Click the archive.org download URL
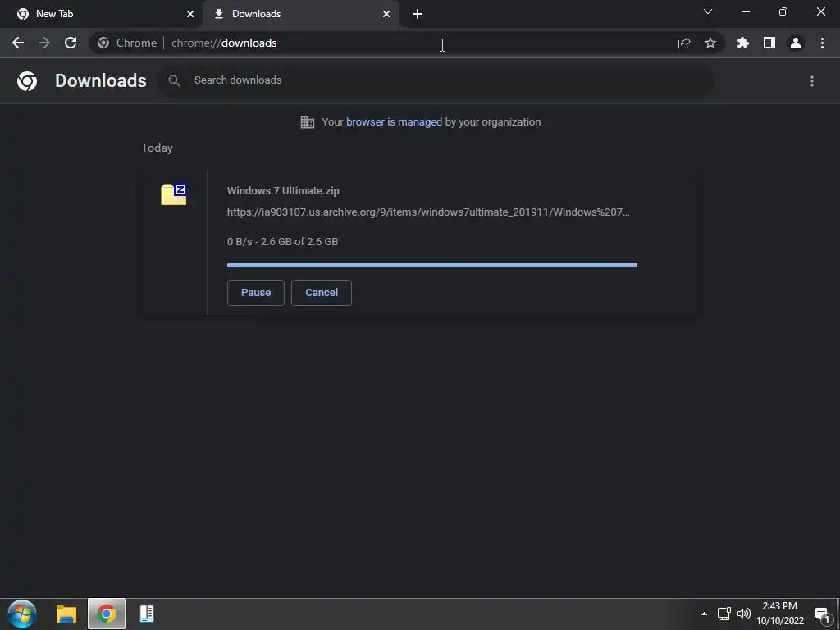 click(x=428, y=212)
